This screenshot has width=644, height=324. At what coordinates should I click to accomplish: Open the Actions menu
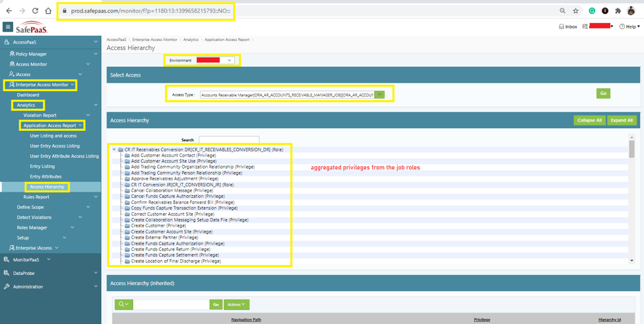click(236, 304)
